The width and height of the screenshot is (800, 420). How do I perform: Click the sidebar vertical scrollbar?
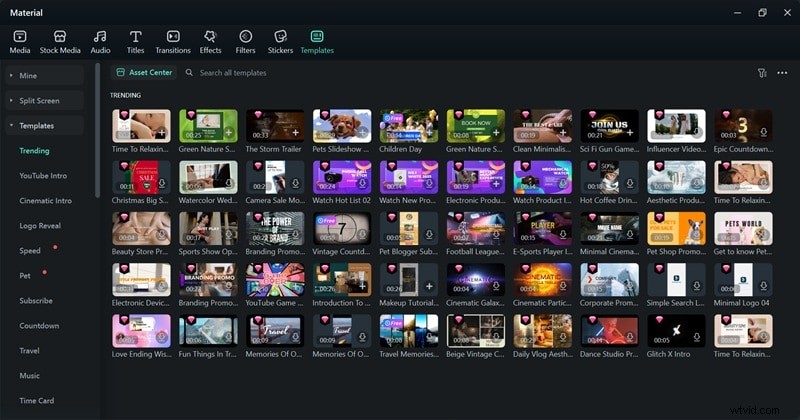click(x=97, y=130)
